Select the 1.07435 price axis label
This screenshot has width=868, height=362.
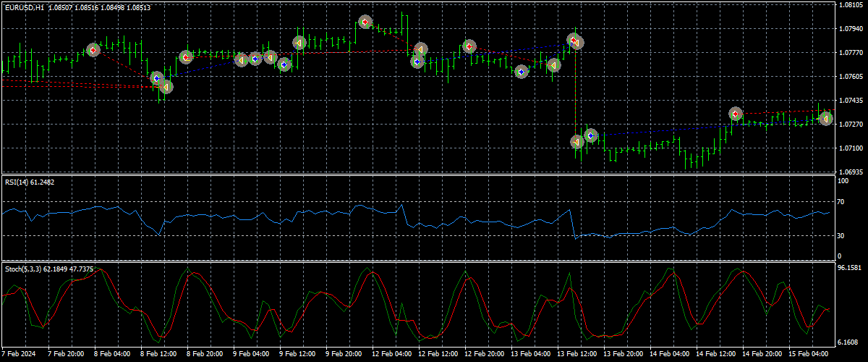coord(851,101)
